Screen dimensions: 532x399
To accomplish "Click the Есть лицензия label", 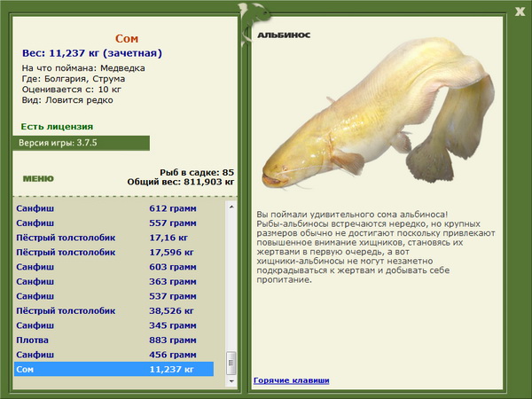I will pos(57,127).
